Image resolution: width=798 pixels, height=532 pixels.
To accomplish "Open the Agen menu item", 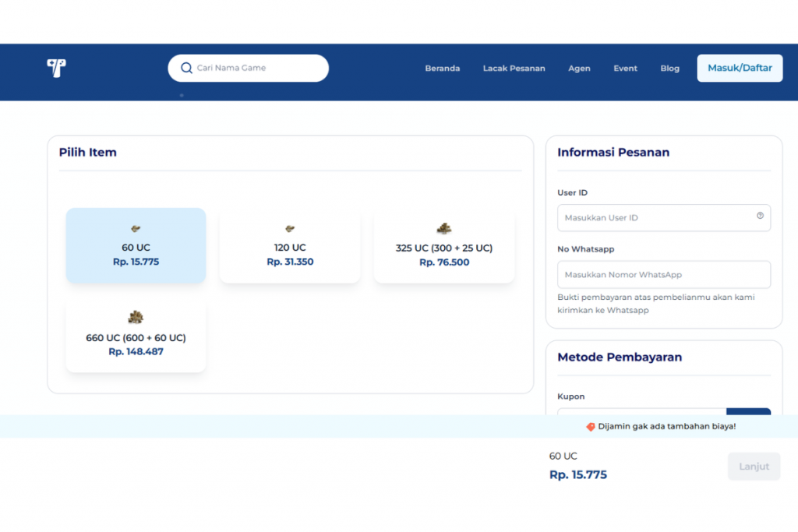I will tap(579, 68).
